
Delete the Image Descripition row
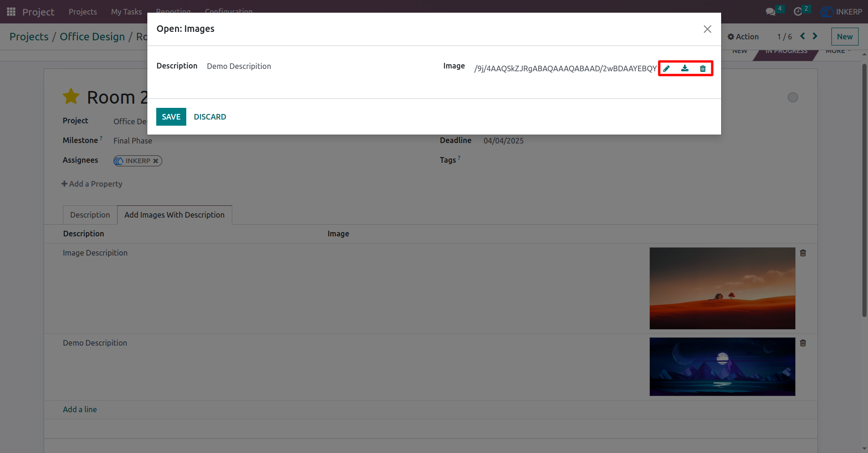coord(803,253)
